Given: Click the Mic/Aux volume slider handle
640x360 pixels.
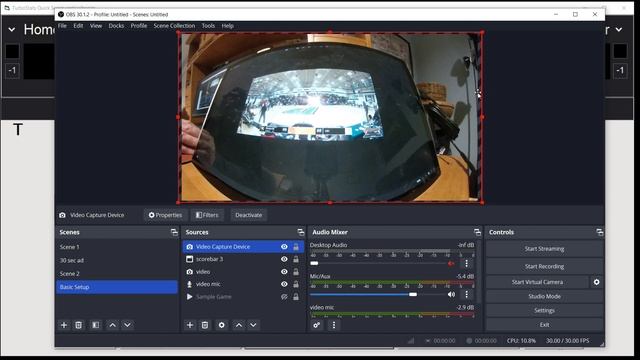Looking at the screenshot, I should pyautogui.click(x=413, y=294).
